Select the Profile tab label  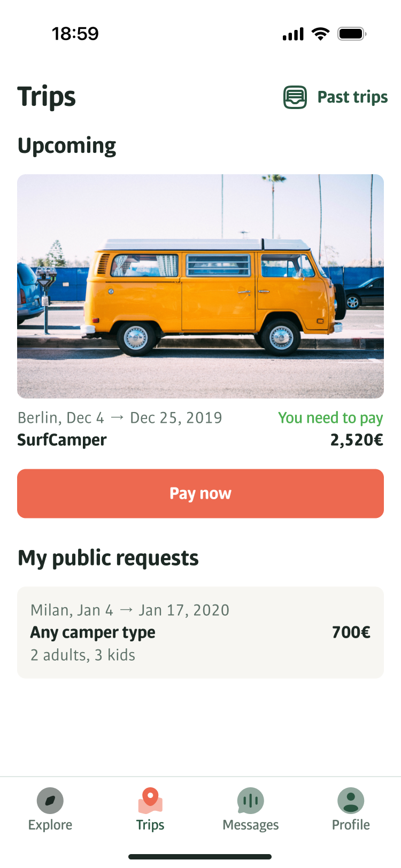pos(351,825)
